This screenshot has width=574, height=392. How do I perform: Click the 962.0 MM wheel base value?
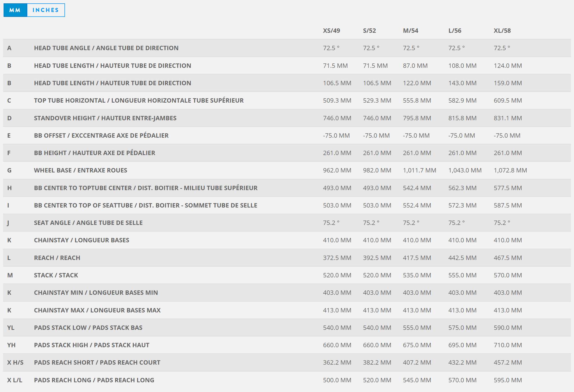click(x=337, y=170)
